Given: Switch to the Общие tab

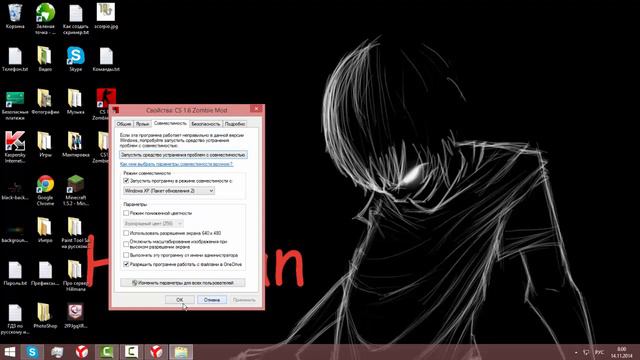Looking at the screenshot, I should [x=124, y=124].
